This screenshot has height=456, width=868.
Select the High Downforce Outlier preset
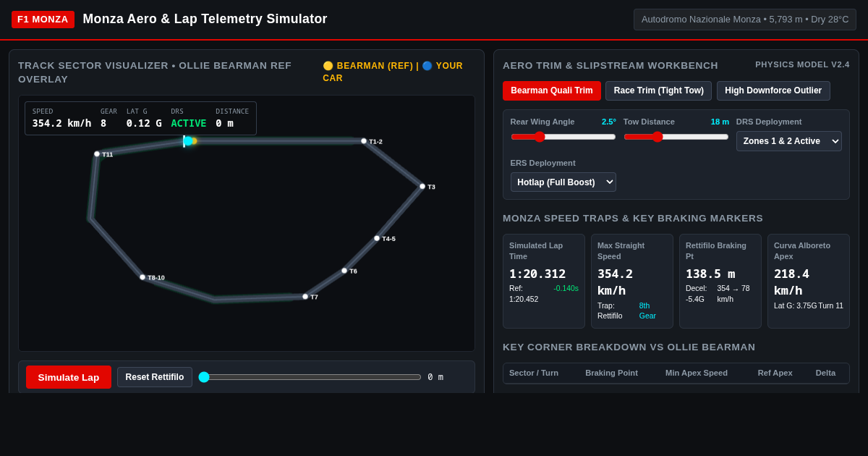pyautogui.click(x=773, y=90)
